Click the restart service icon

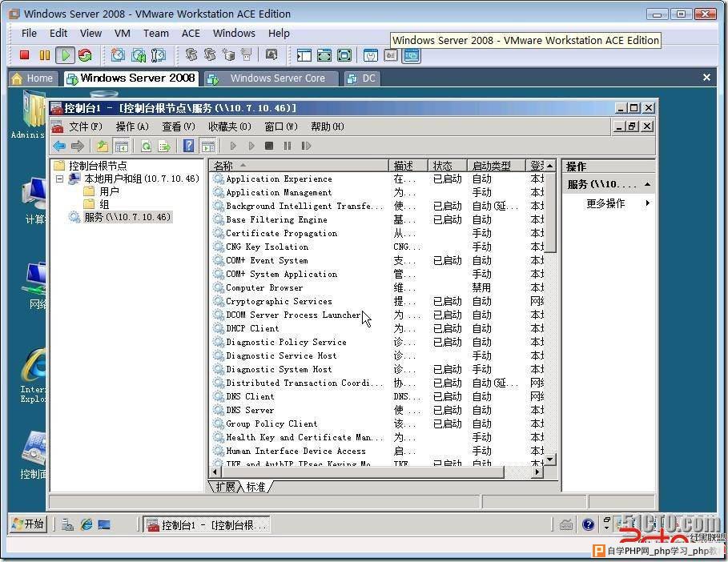click(306, 146)
